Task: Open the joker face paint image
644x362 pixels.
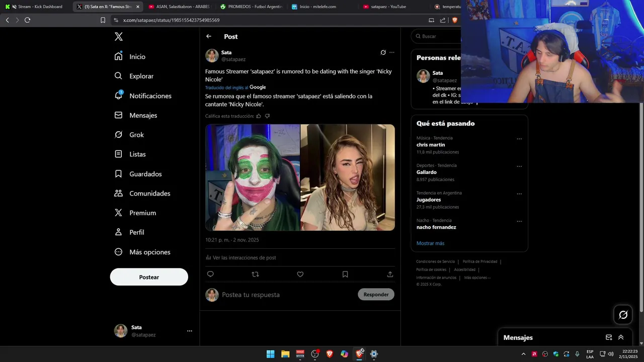Action: pos(253,177)
